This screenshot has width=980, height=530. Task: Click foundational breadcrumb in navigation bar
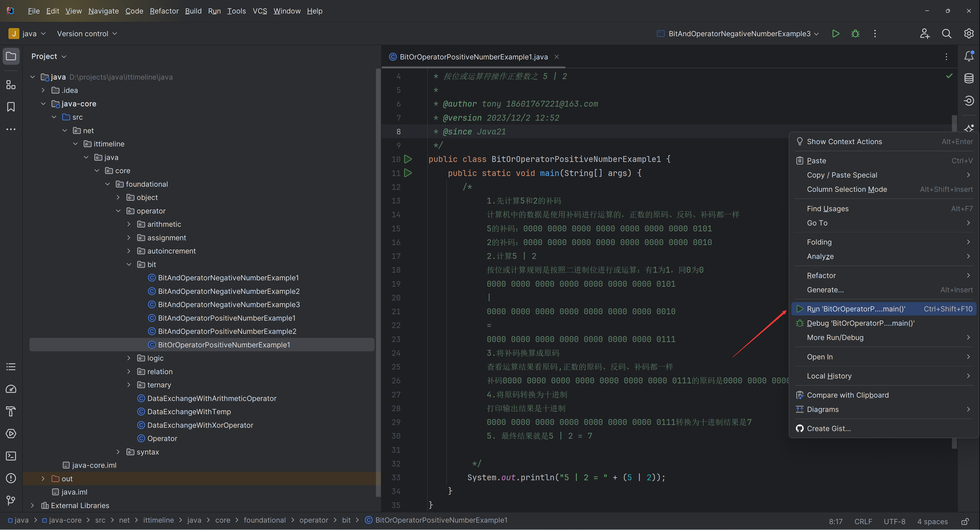[265, 520]
